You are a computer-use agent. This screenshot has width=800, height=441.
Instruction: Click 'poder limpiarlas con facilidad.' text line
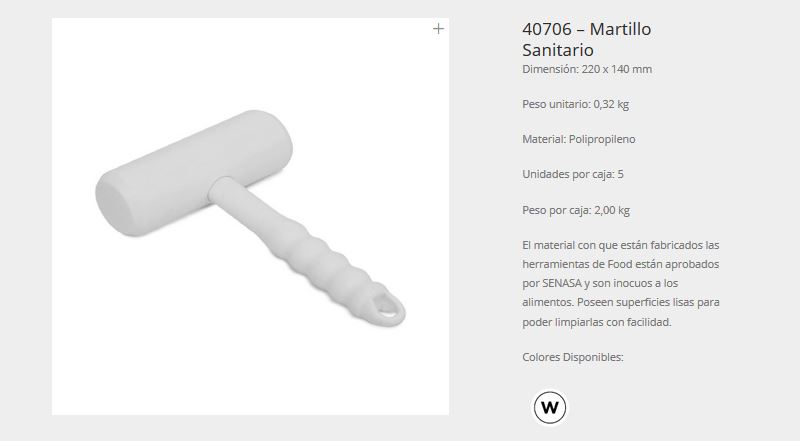click(596, 322)
